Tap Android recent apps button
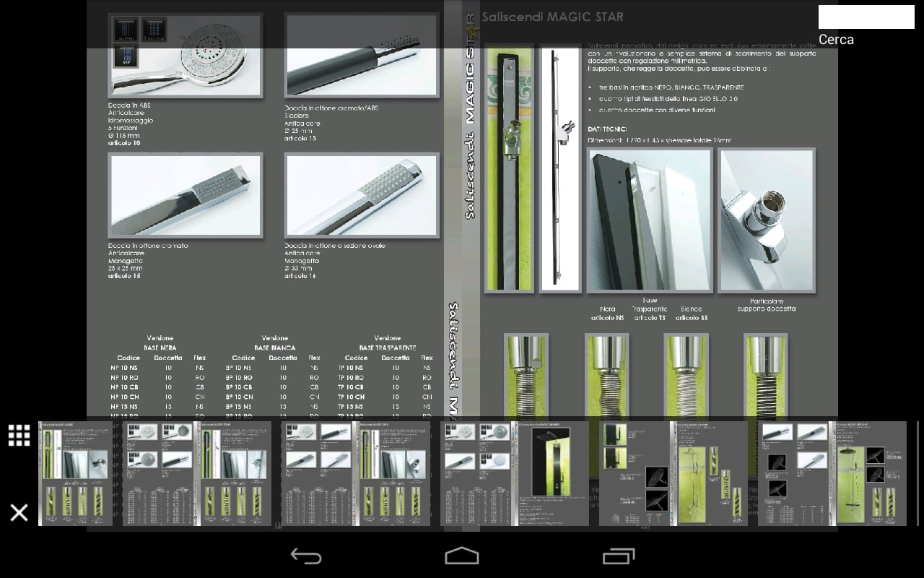Viewport: 924px width, 578px height. (x=618, y=555)
